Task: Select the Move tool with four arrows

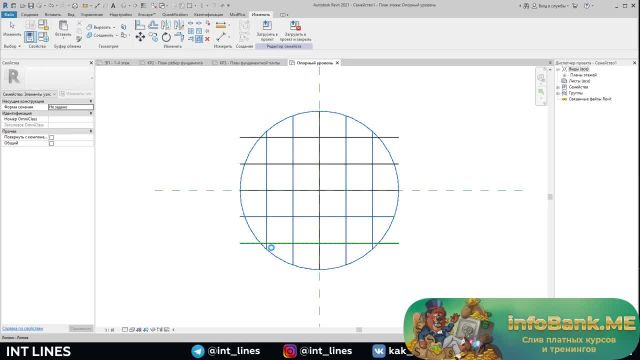Action: point(140,37)
